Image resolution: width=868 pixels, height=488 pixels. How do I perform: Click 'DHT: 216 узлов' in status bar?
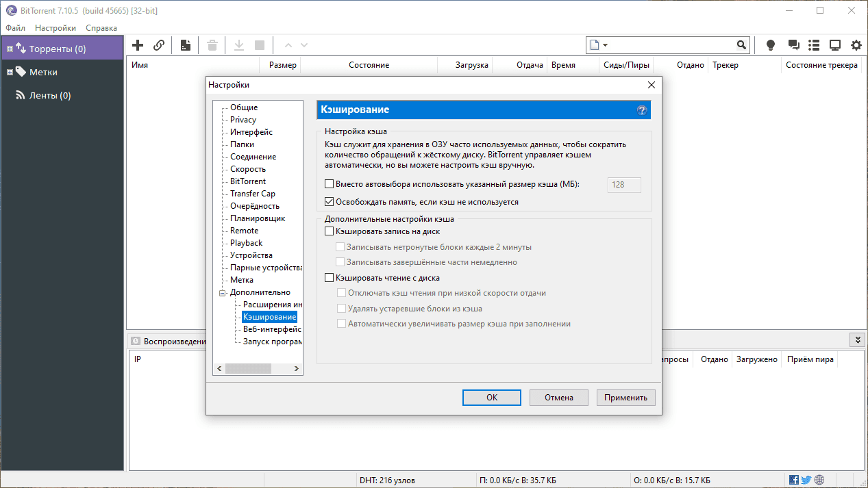(x=387, y=480)
